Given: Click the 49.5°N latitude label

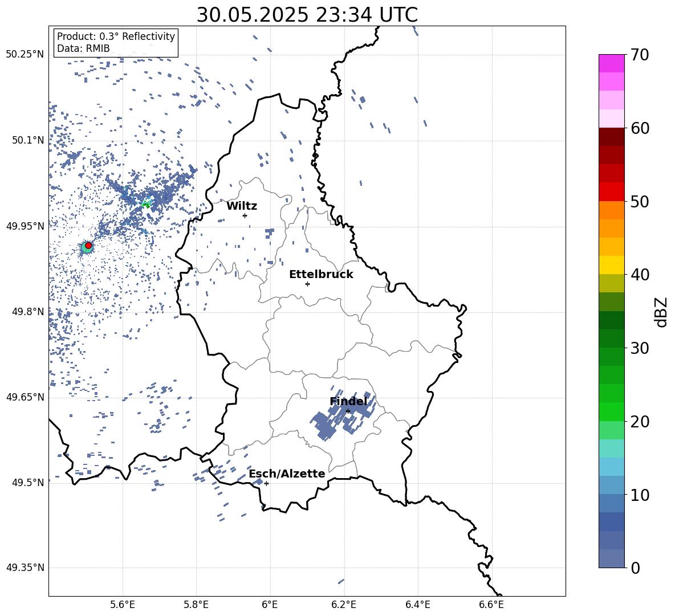Looking at the screenshot, I should 27,482.
